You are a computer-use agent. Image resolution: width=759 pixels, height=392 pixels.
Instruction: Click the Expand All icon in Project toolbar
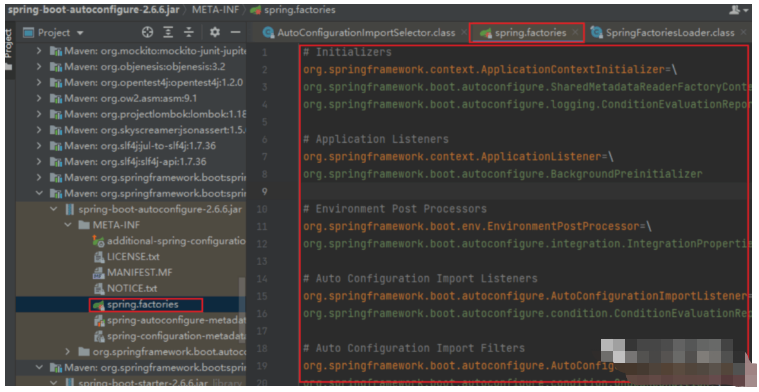168,32
